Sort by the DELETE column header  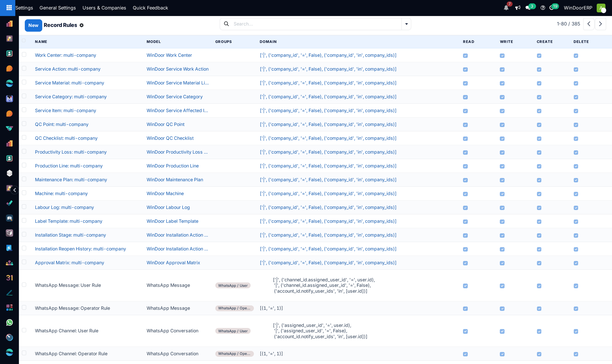coord(581,42)
